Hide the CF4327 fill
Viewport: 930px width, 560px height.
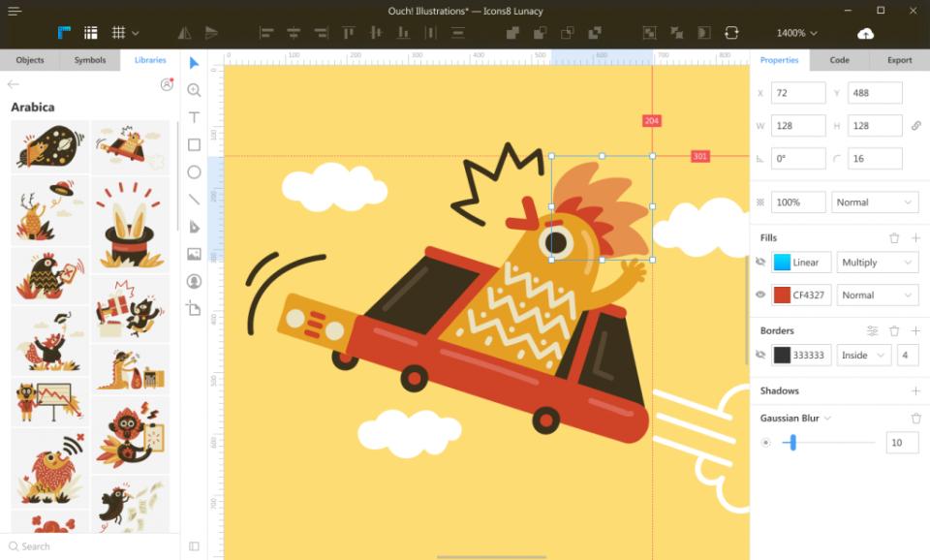761,295
